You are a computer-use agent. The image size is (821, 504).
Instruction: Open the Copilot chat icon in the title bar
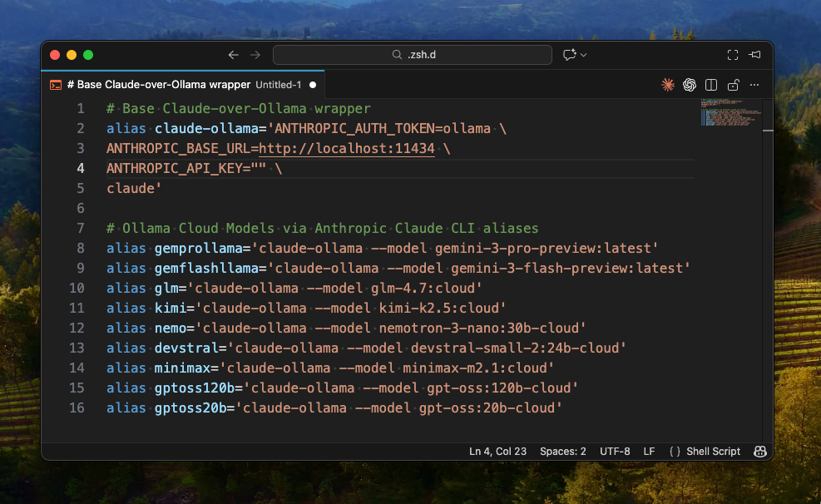click(569, 55)
